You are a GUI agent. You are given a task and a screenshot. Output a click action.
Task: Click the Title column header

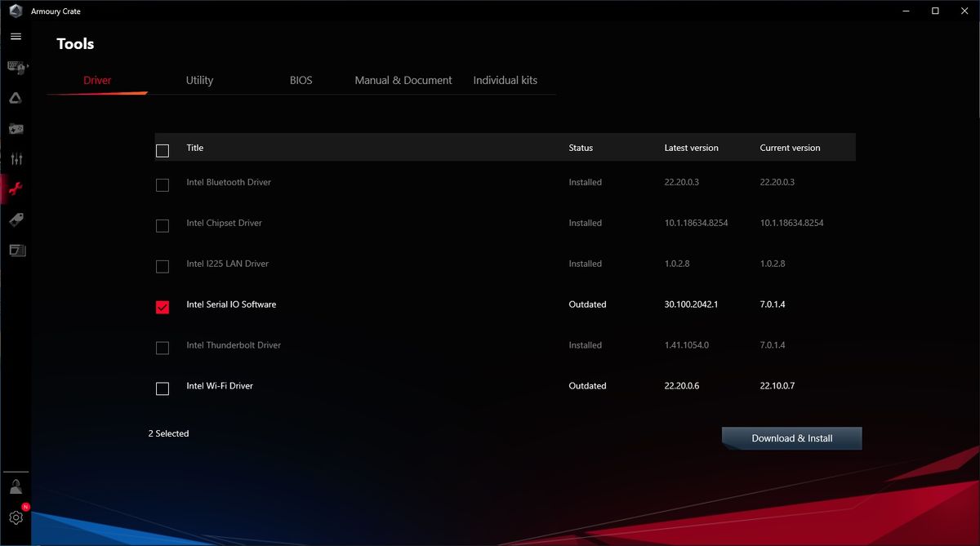pos(195,148)
